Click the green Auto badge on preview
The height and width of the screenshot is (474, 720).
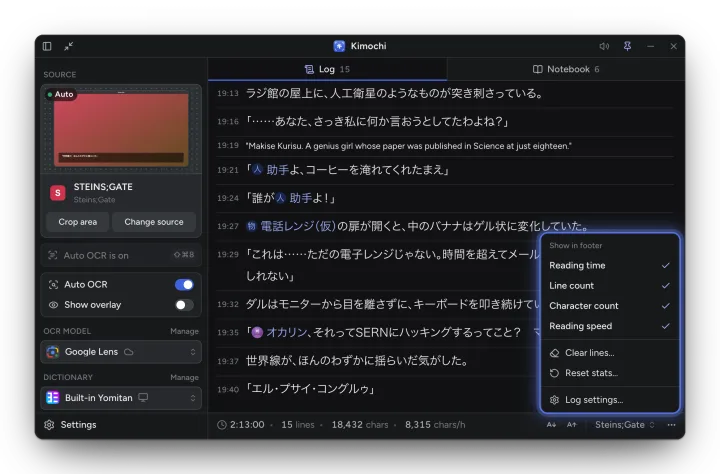60,94
